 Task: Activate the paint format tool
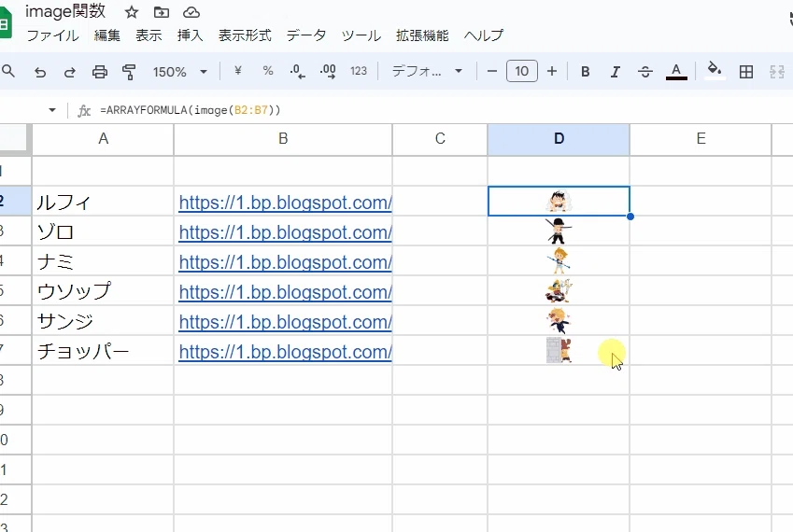pyautogui.click(x=129, y=72)
